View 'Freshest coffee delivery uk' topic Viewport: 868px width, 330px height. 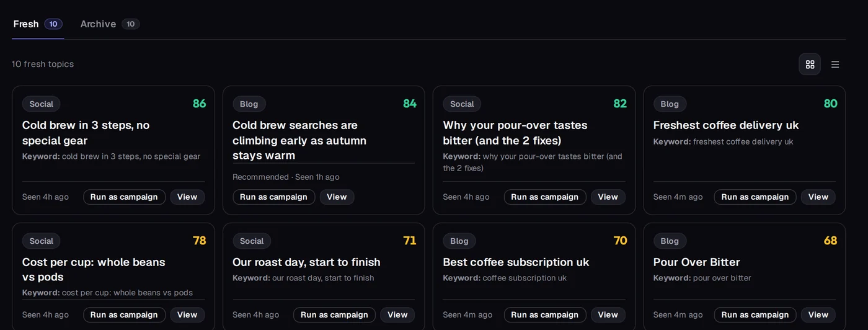click(818, 197)
